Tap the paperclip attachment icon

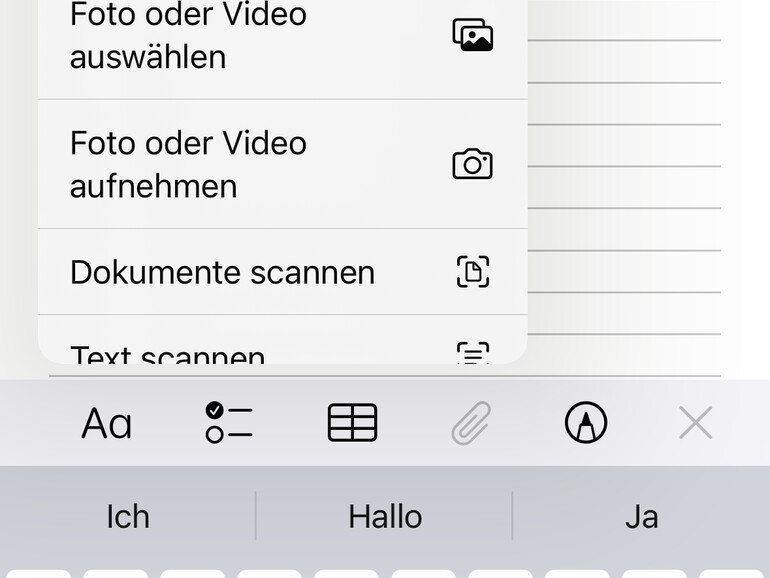[x=471, y=423]
